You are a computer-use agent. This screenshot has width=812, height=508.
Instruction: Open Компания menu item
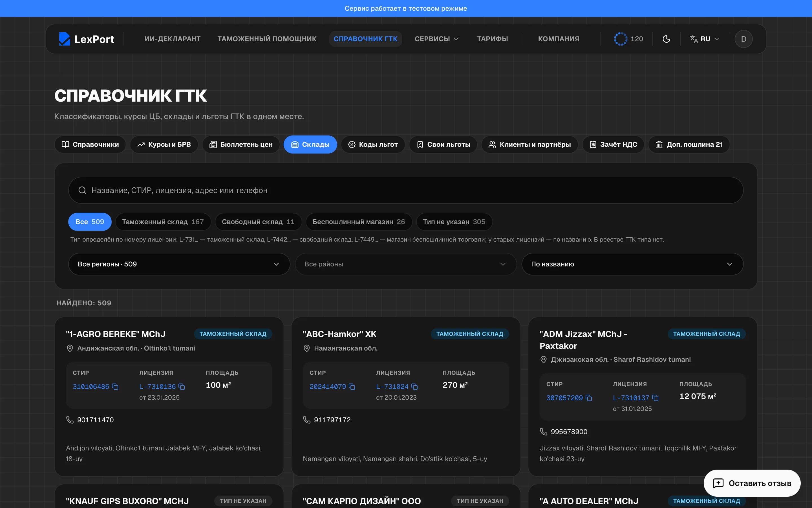(558, 39)
